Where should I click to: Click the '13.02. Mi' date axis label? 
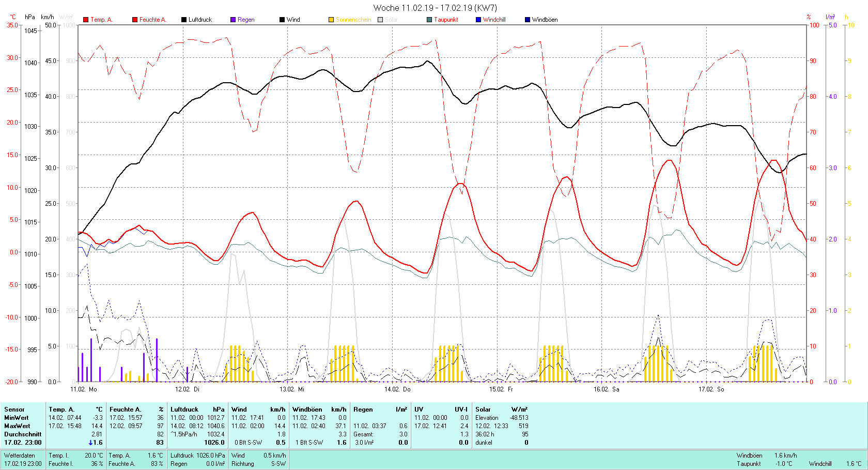click(292, 389)
